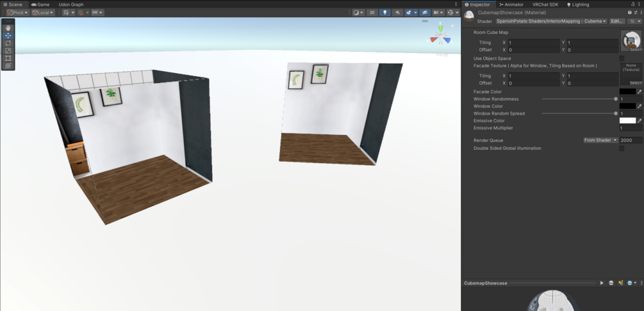Open Render Queue From Shader dropdown
The height and width of the screenshot is (311, 644).
click(601, 140)
